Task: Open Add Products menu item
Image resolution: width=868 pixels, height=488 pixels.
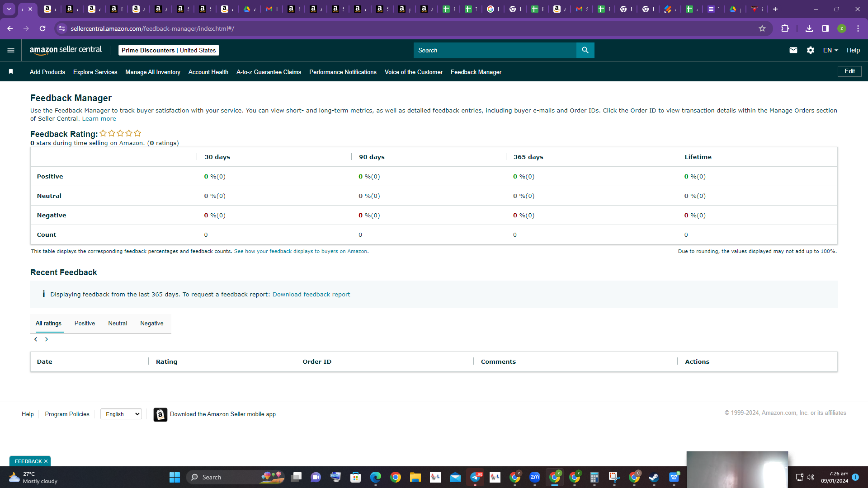Action: point(47,72)
